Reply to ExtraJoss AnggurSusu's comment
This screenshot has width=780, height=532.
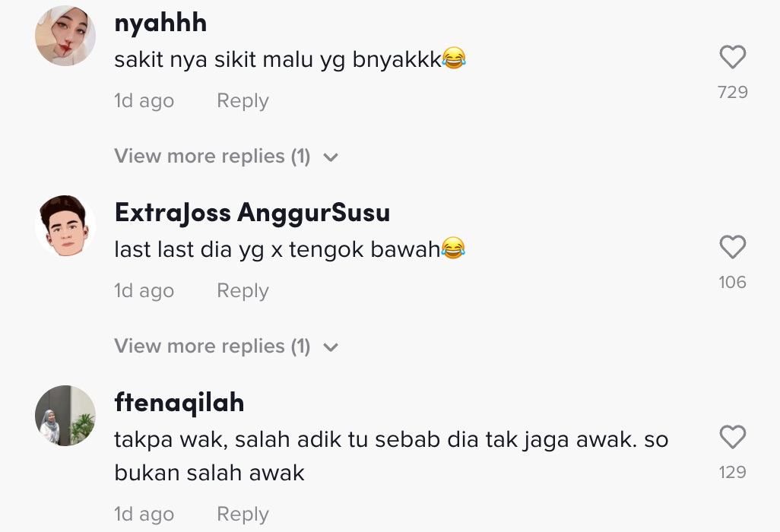(x=243, y=291)
